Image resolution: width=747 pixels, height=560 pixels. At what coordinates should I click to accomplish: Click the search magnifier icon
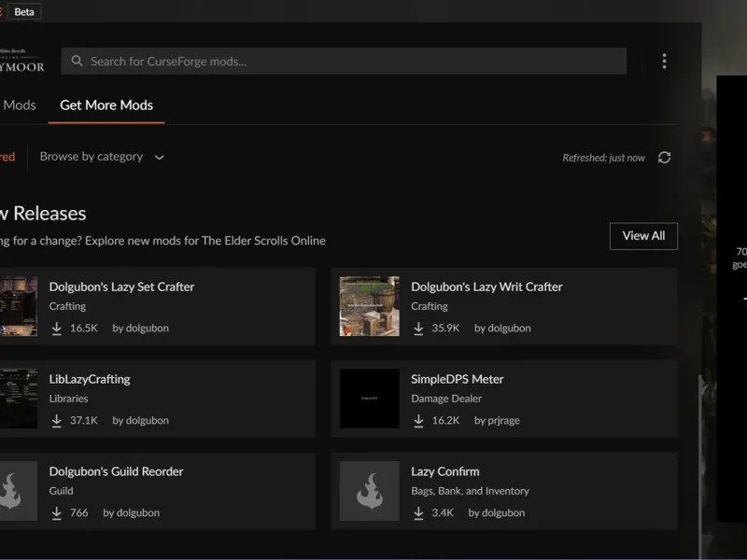[x=78, y=62]
